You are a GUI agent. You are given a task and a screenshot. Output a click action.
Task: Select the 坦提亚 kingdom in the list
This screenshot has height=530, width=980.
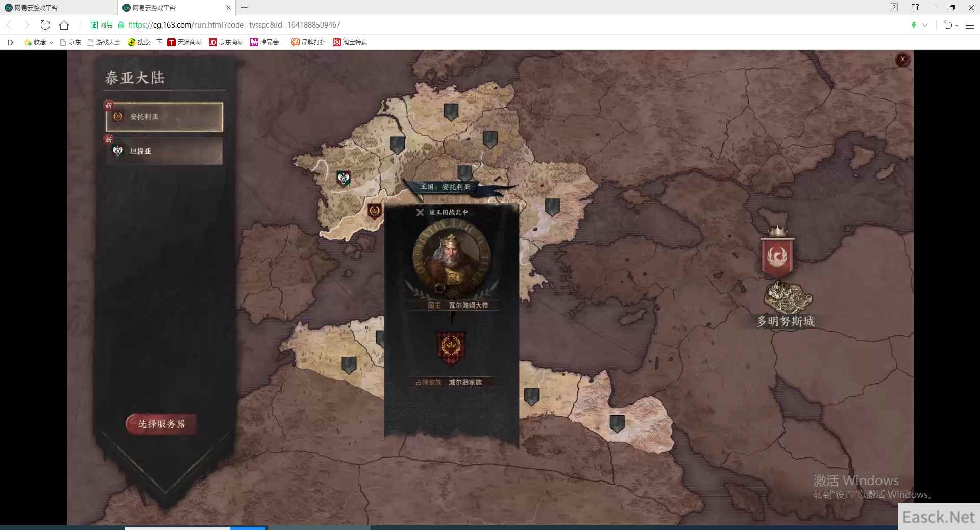164,151
